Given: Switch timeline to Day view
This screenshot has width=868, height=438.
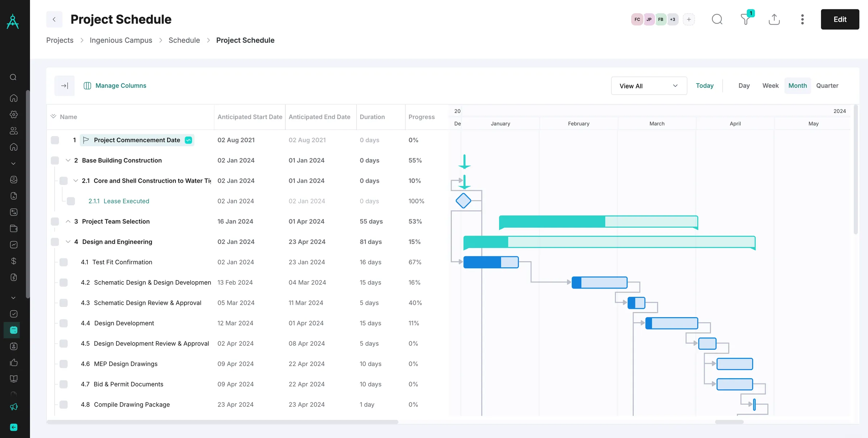Looking at the screenshot, I should click(744, 86).
